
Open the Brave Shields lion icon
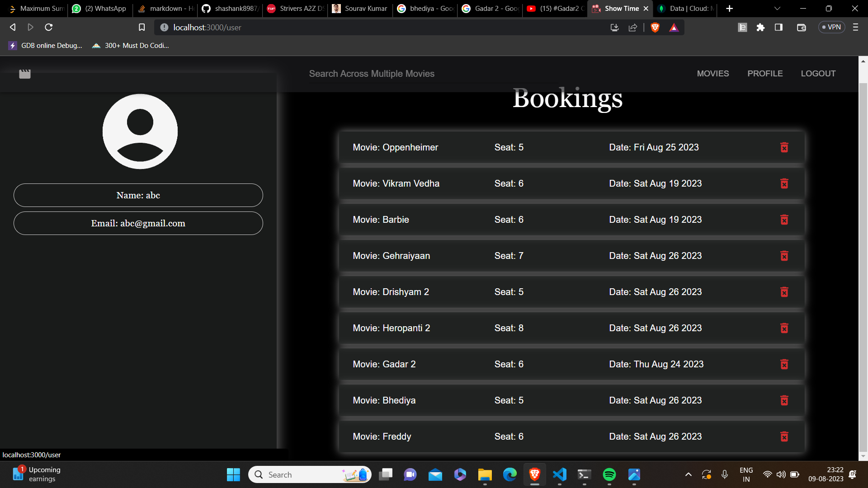655,28
